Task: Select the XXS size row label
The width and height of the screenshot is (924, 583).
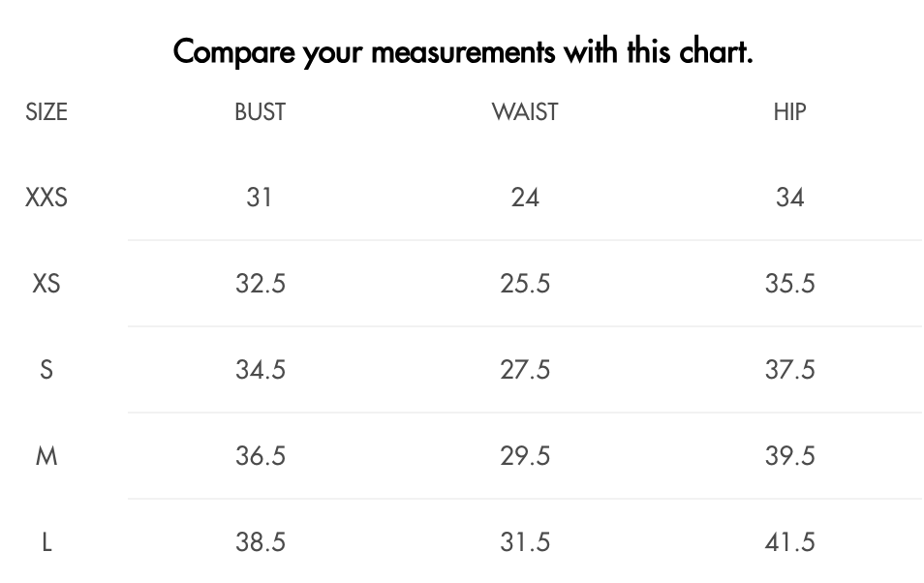Action: (x=46, y=198)
